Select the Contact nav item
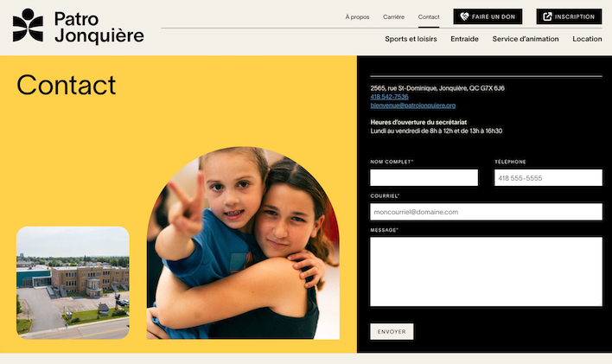Image resolution: width=612 pixels, height=364 pixels. [x=429, y=16]
